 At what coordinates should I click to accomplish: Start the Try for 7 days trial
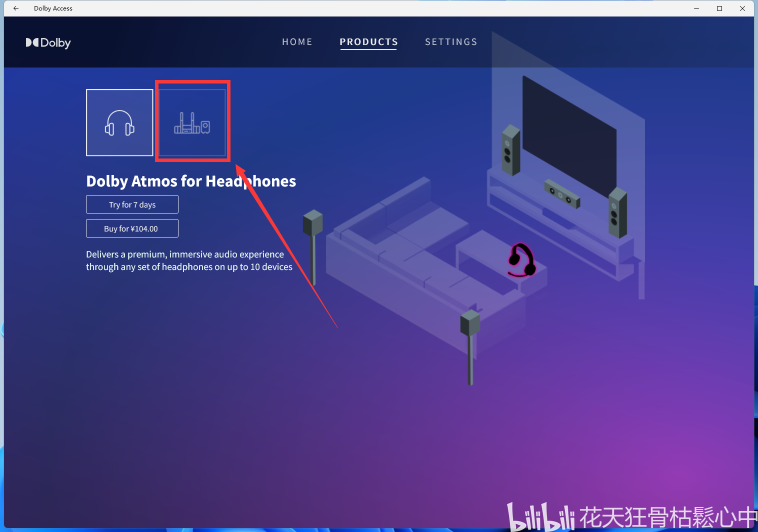coord(132,204)
